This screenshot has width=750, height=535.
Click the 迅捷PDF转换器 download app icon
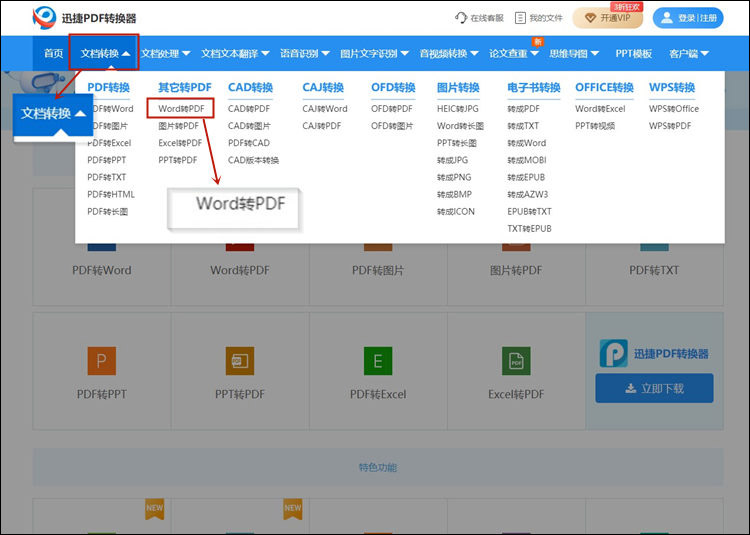[614, 353]
